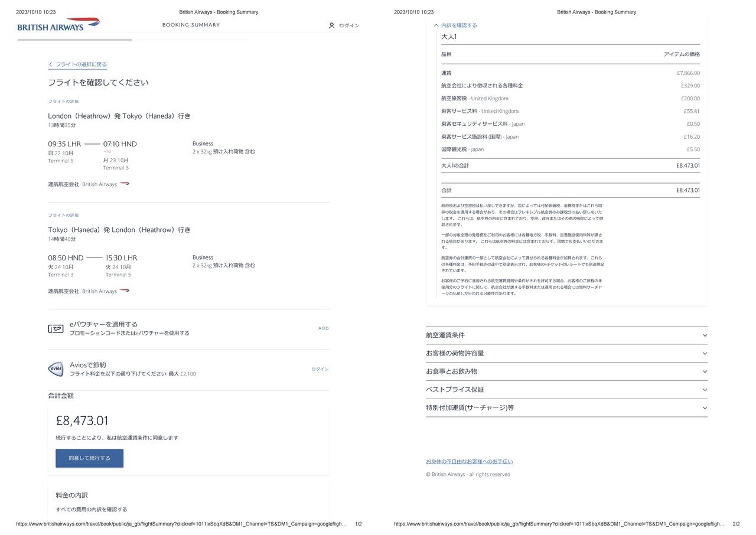Expand the お客様の荷物許容量 section
756x535 pixels.
[x=566, y=354]
